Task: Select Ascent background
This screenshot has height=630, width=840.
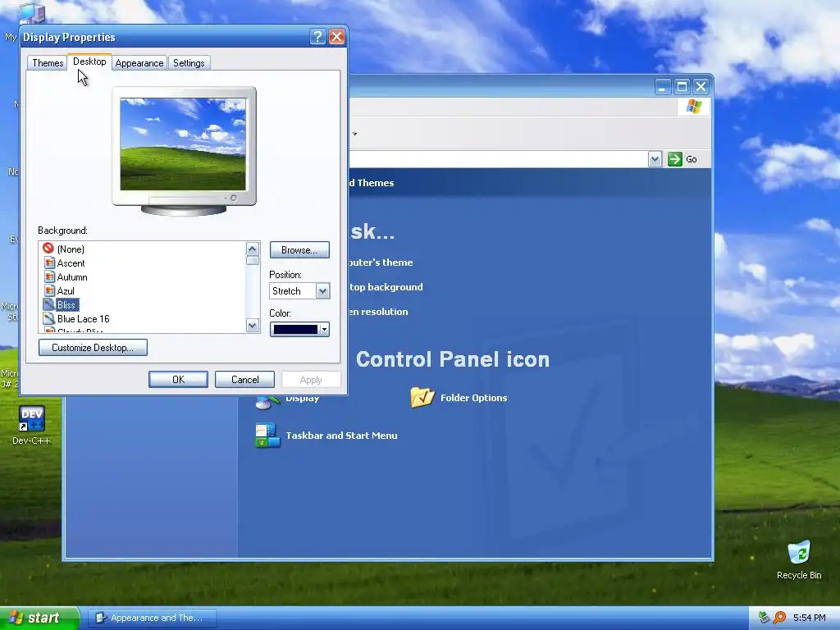Action: click(71, 263)
